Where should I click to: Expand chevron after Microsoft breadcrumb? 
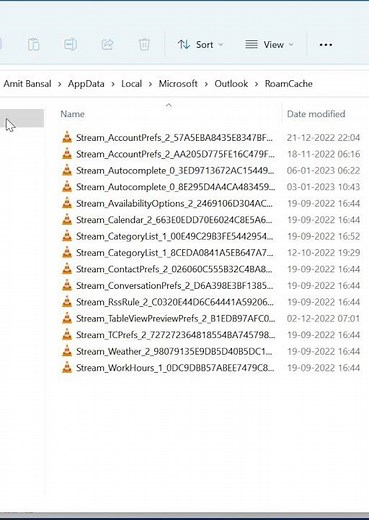pyautogui.click(x=206, y=84)
